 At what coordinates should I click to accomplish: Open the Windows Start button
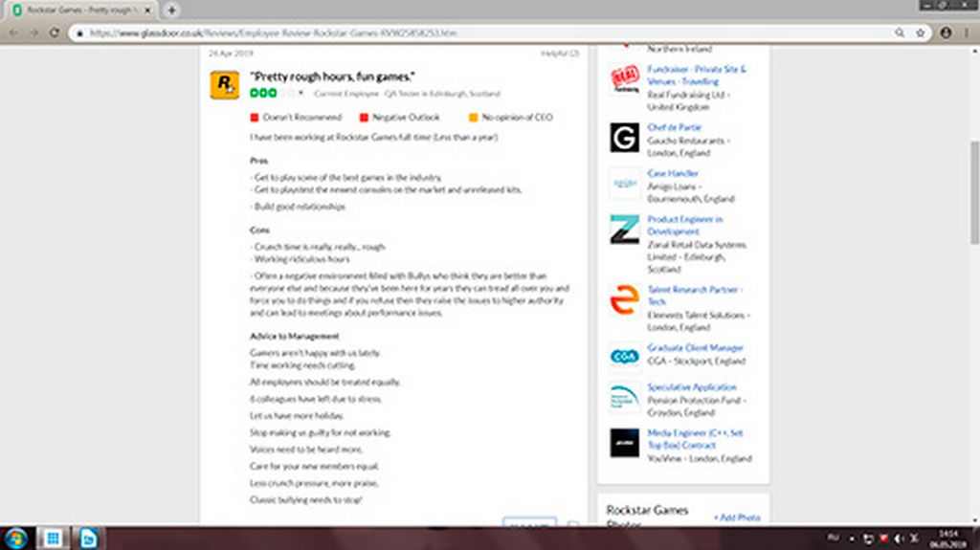[x=16, y=539]
